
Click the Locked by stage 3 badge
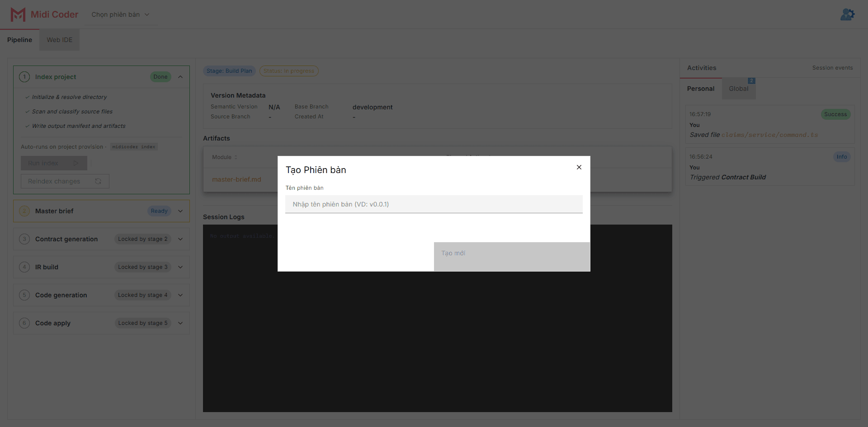pyautogui.click(x=143, y=267)
